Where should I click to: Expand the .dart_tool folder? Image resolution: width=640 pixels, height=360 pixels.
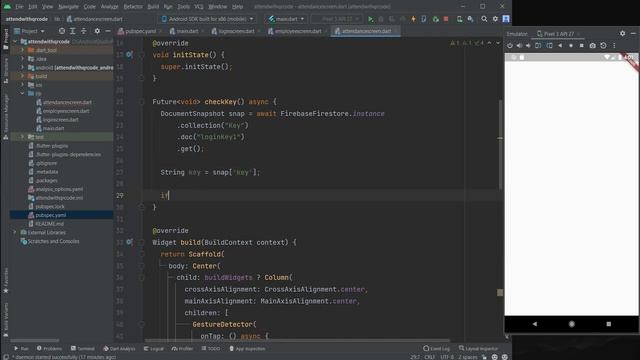click(x=23, y=50)
